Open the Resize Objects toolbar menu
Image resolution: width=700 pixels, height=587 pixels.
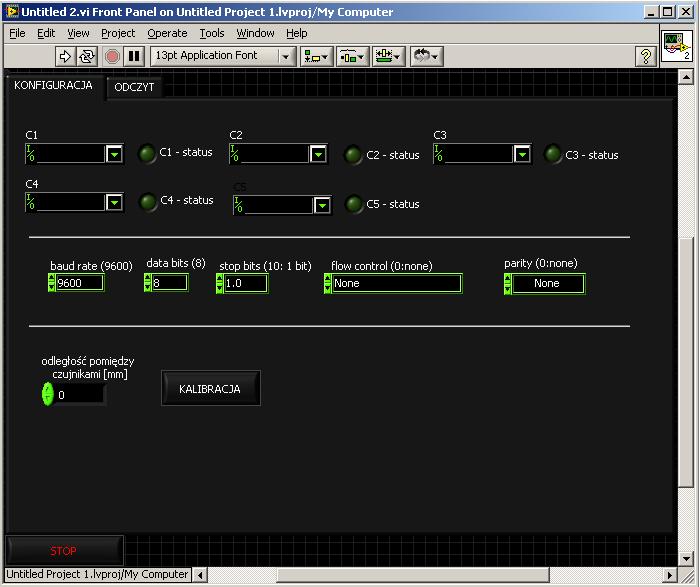388,56
